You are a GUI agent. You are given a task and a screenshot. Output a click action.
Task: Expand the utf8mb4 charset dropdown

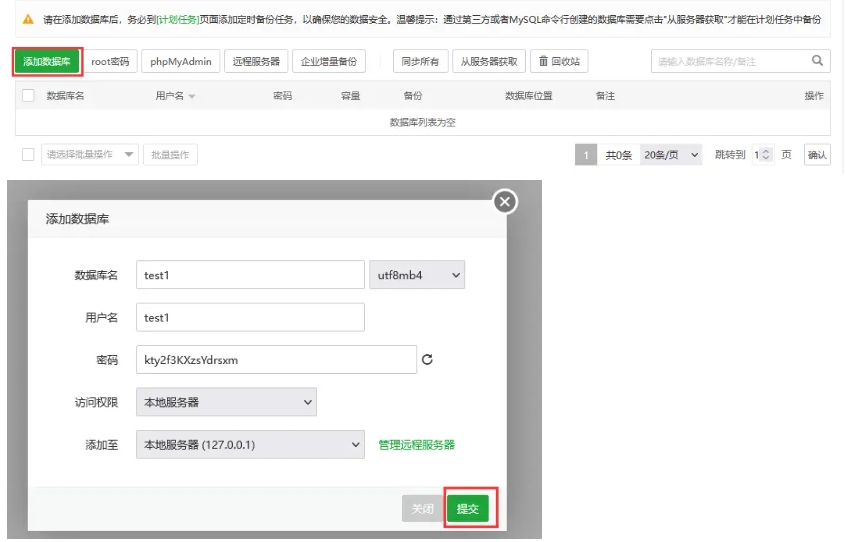[417, 275]
